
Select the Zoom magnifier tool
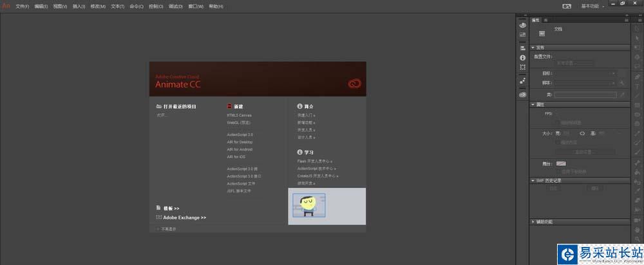click(x=638, y=239)
